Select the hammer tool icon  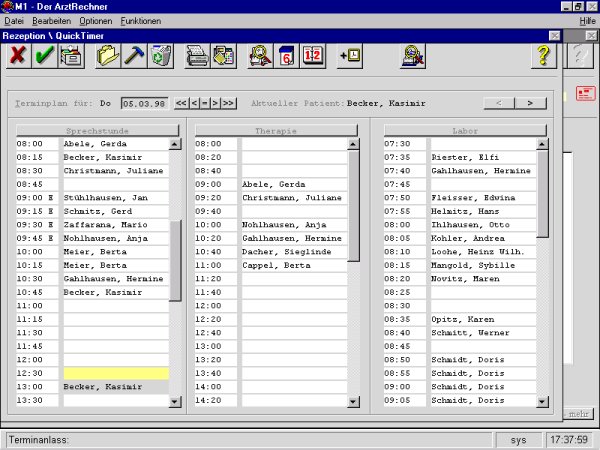point(134,56)
